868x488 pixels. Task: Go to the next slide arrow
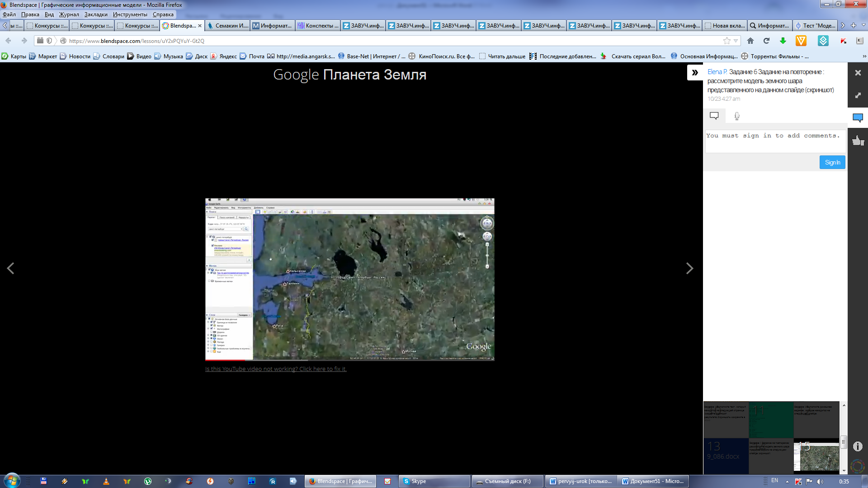point(689,268)
